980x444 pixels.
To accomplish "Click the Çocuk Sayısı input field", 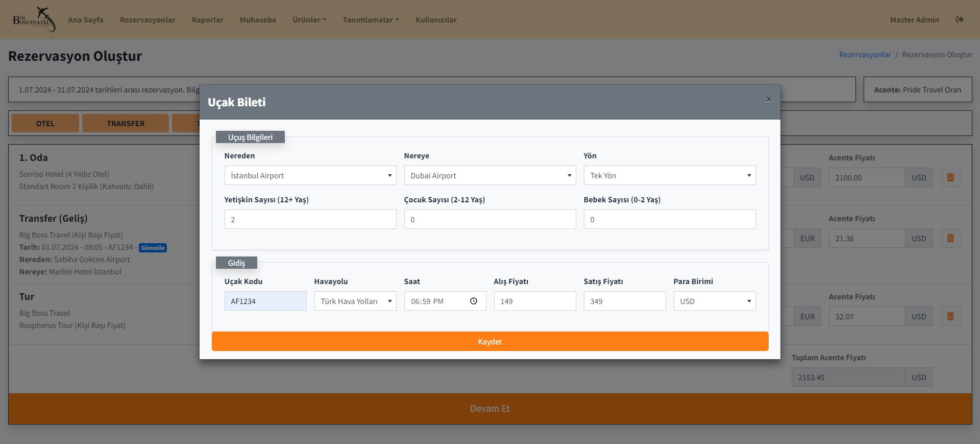I will point(490,219).
